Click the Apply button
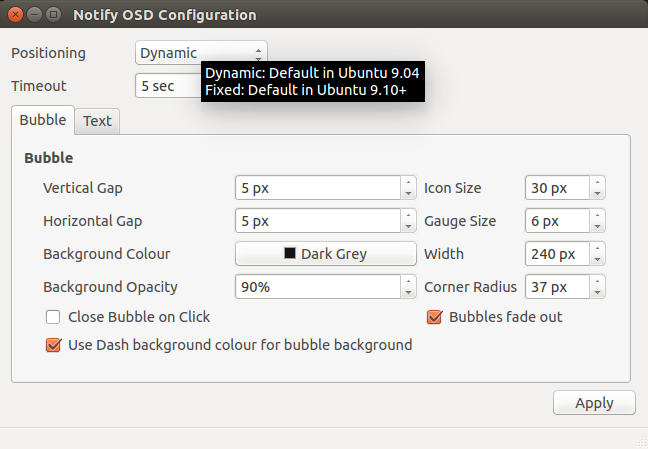Viewport: 648px width, 449px height. 594,403
